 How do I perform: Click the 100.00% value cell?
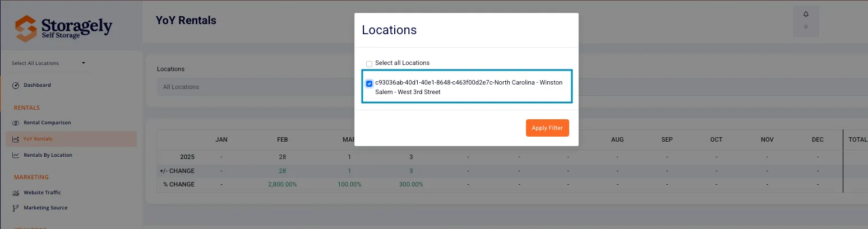350,184
